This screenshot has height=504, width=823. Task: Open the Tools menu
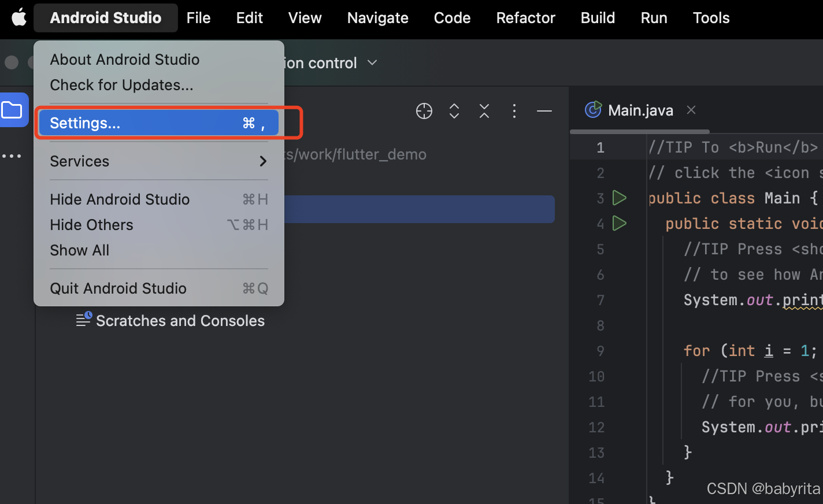tap(711, 18)
